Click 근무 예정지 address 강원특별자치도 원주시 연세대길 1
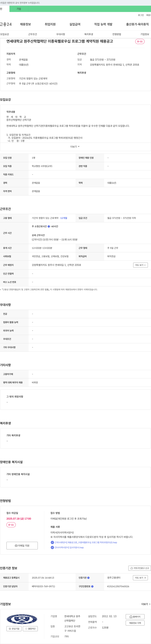The height and width of the screenshot is (644, 151). coord(56,265)
